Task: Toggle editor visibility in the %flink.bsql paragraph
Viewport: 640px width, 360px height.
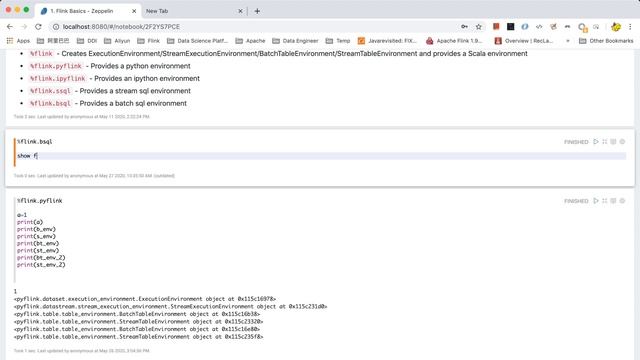Action: pyautogui.click(x=605, y=142)
